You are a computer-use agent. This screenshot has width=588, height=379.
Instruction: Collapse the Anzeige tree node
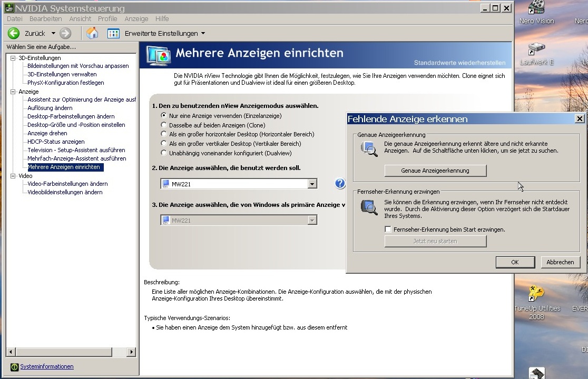click(13, 92)
